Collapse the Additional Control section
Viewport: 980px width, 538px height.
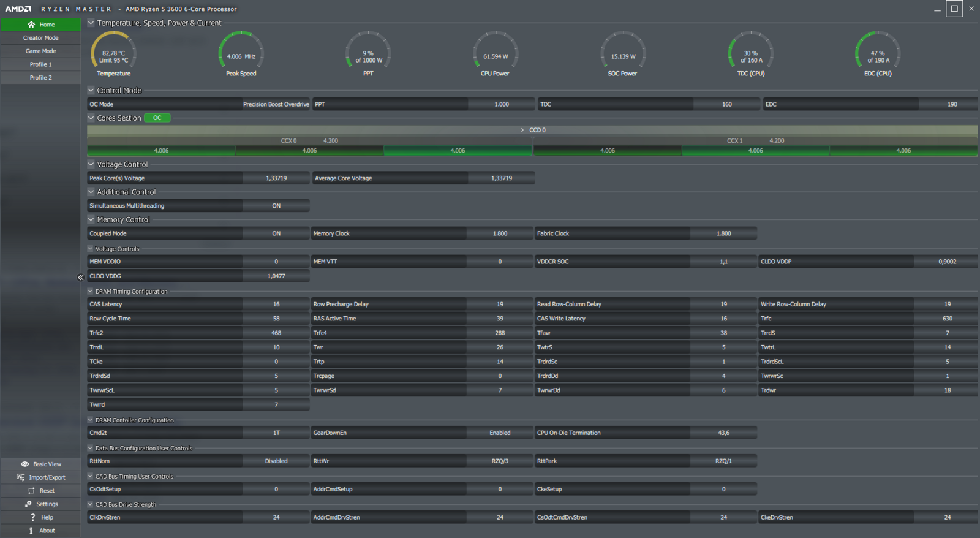tap(91, 192)
